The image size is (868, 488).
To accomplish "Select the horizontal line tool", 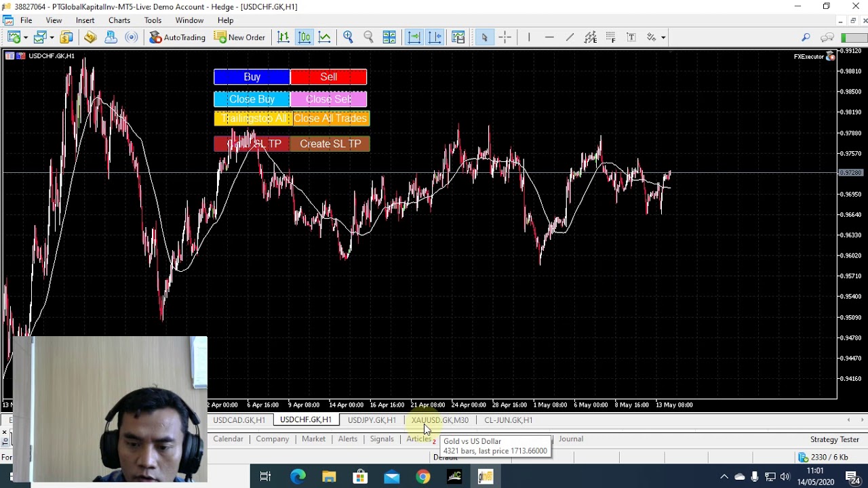I will click(x=549, y=37).
